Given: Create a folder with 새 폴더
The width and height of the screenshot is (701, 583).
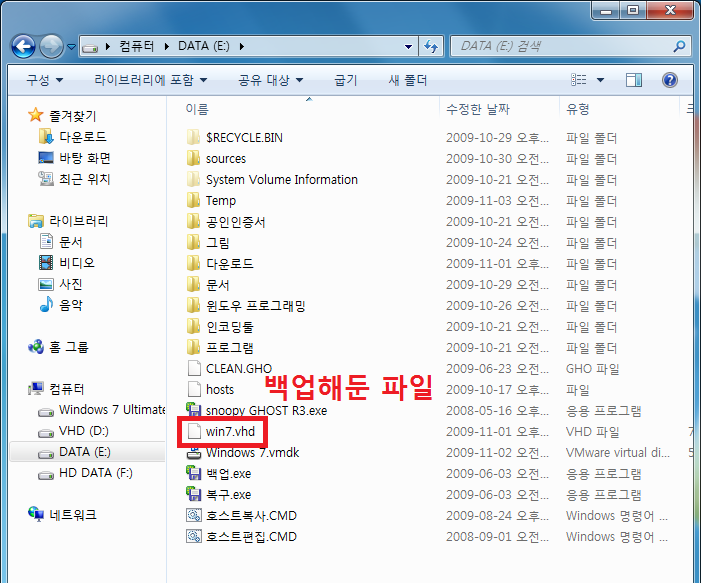Looking at the screenshot, I should click(x=408, y=80).
